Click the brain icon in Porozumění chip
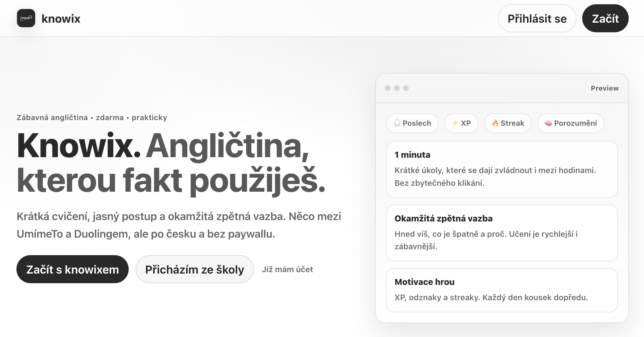The height and width of the screenshot is (337, 644). (x=548, y=123)
